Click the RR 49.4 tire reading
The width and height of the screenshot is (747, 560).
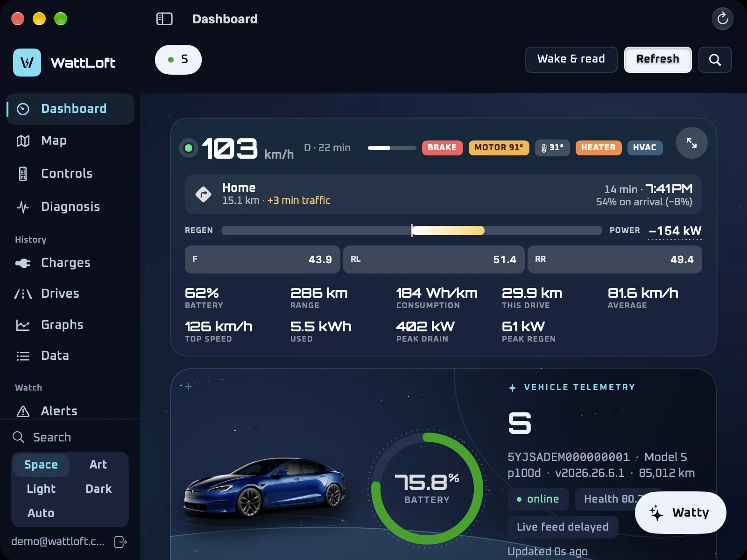pyautogui.click(x=614, y=259)
